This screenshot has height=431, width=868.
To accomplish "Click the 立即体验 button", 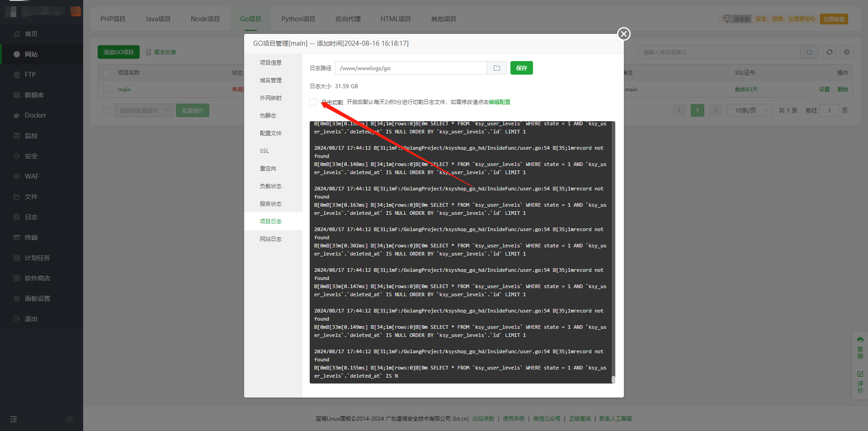I will tap(834, 19).
